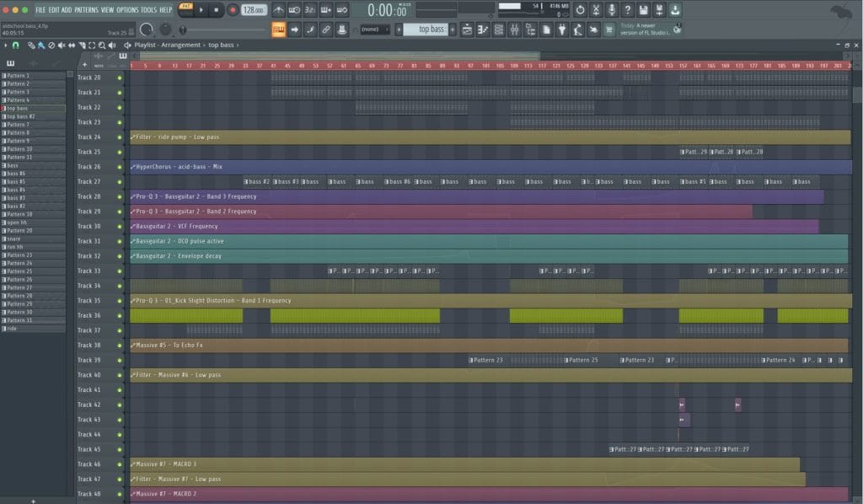Screen dimensions: 863x504
Task: Open the top bass pattern selector
Action: tap(426, 29)
